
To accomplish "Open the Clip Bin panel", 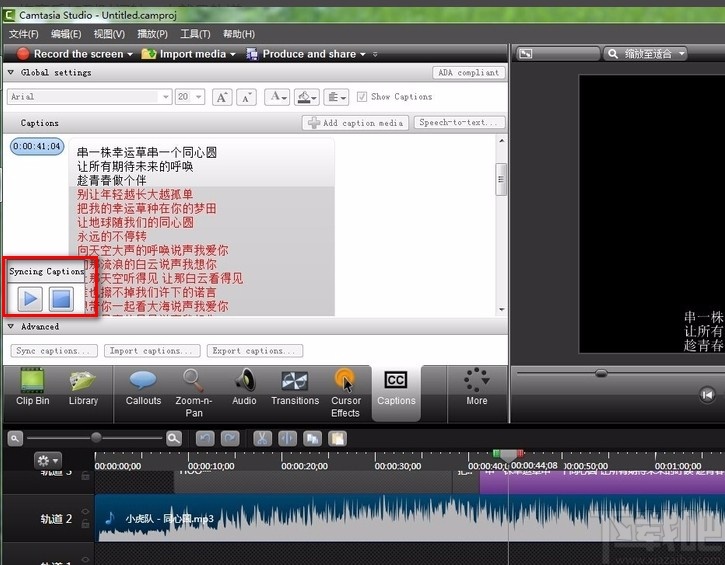I will point(32,388).
